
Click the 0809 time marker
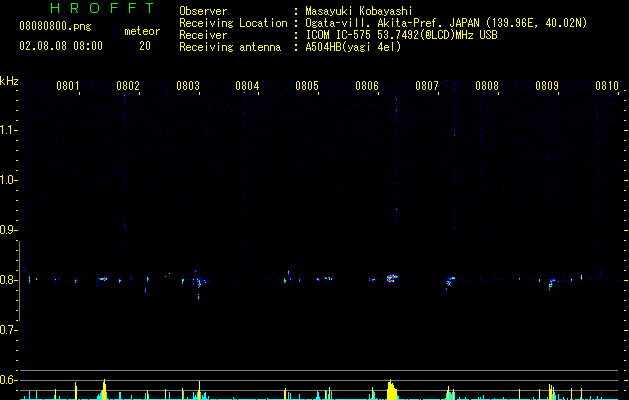547,86
